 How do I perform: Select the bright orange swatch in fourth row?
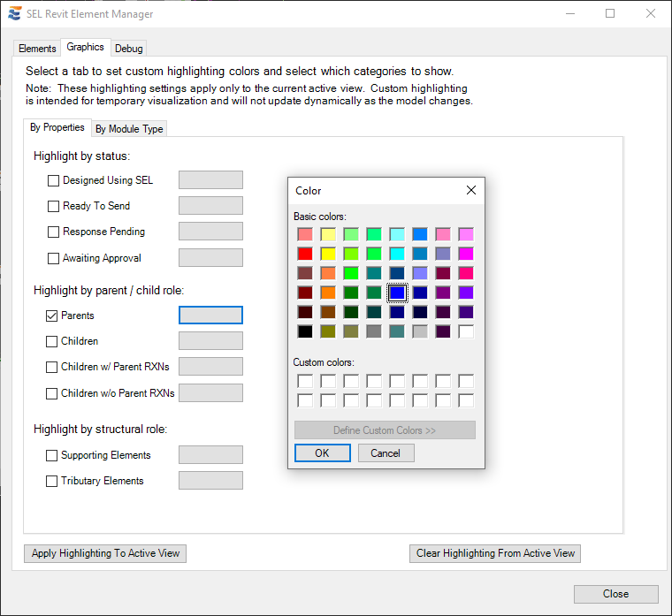pos(328,293)
